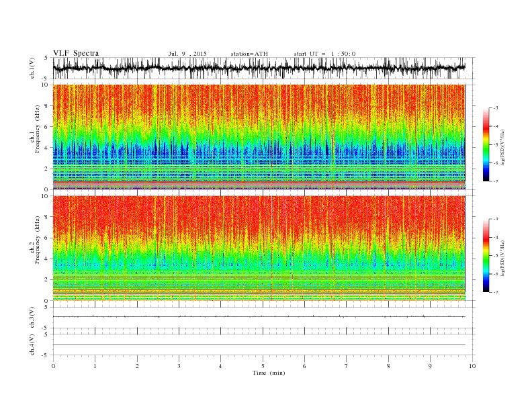Click inside the ch.1 spectrogram panel
The width and height of the screenshot is (532, 411).
[x=259, y=137]
